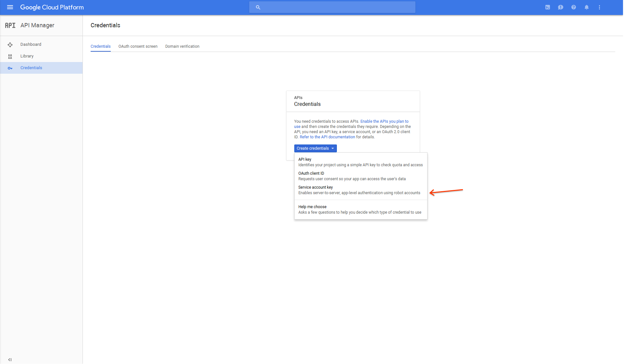This screenshot has height=364, width=624.
Task: Collapse the left sidebar panel
Action: (x=10, y=359)
